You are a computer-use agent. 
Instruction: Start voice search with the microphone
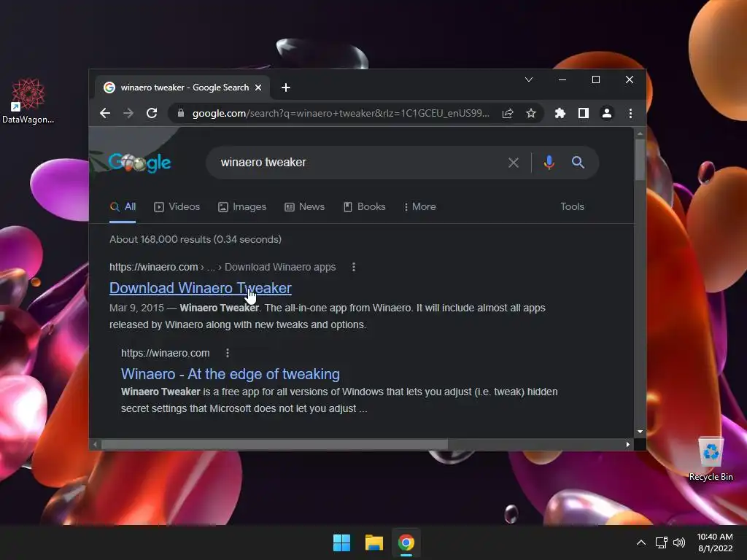[549, 163]
